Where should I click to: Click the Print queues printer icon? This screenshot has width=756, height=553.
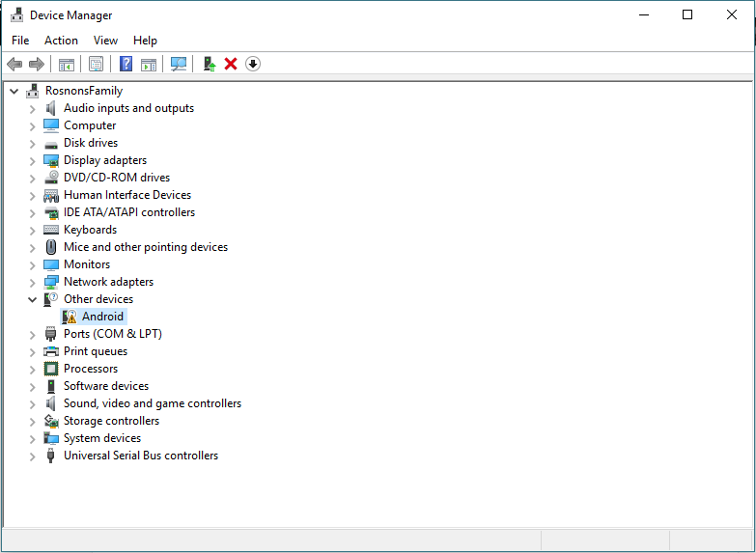click(x=50, y=351)
